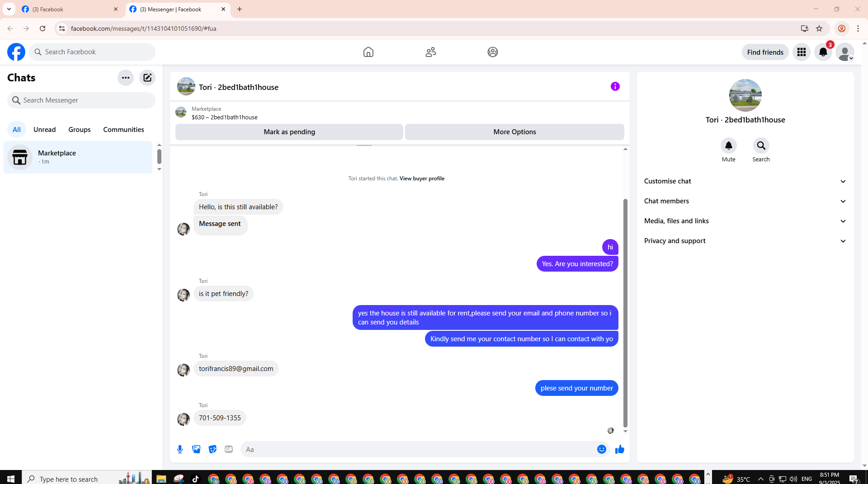Click More Options button
The height and width of the screenshot is (484, 868).
[x=514, y=132]
